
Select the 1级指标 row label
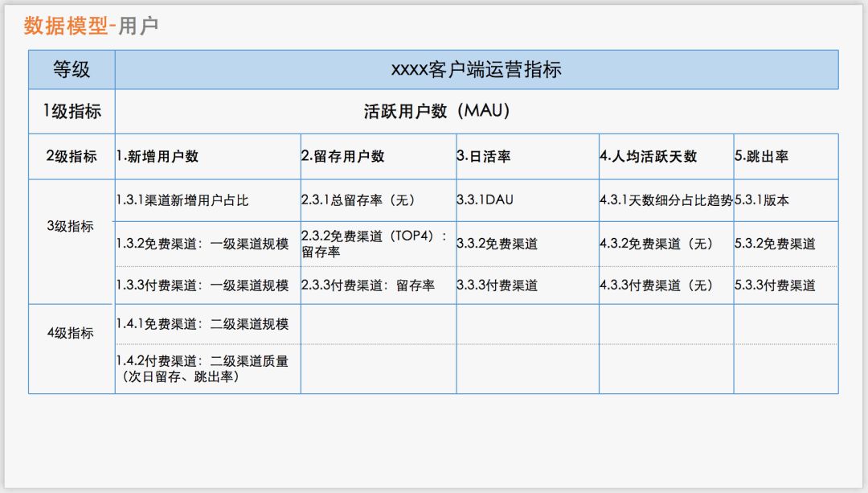(72, 112)
